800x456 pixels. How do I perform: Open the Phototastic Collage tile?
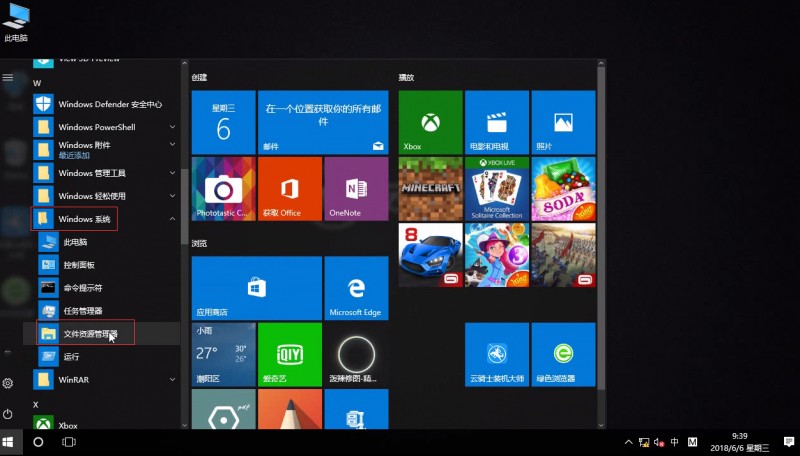[223, 189]
